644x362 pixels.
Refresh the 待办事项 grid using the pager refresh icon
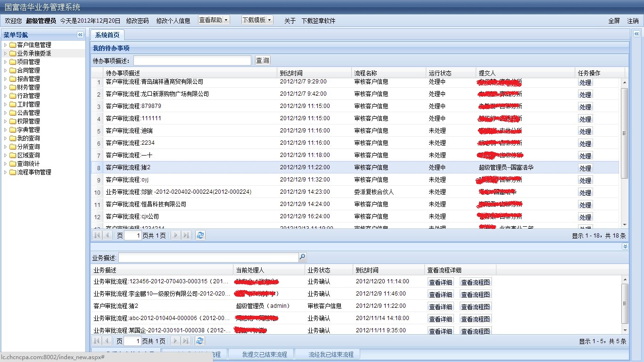coord(200,235)
